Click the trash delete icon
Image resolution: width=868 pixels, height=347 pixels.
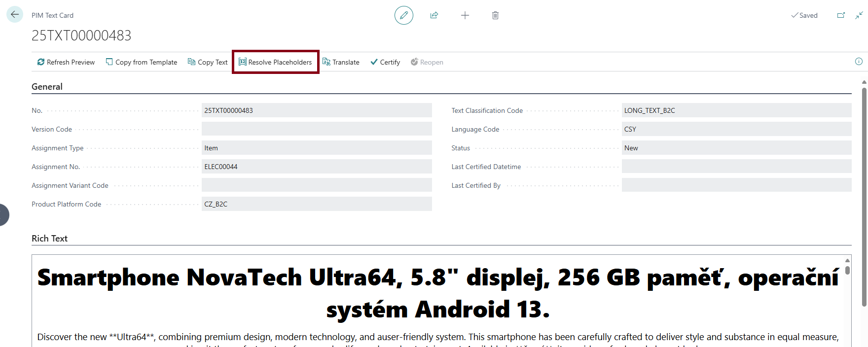[x=495, y=15]
